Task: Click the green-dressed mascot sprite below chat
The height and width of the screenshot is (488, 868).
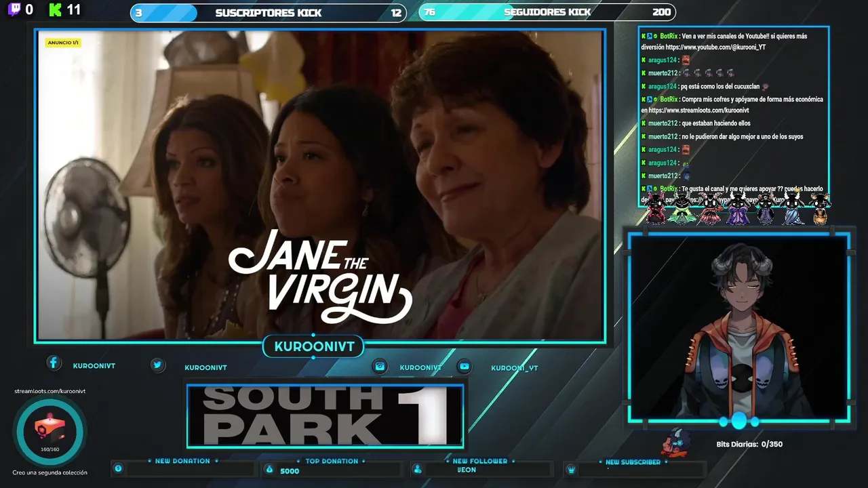Action: [682, 208]
